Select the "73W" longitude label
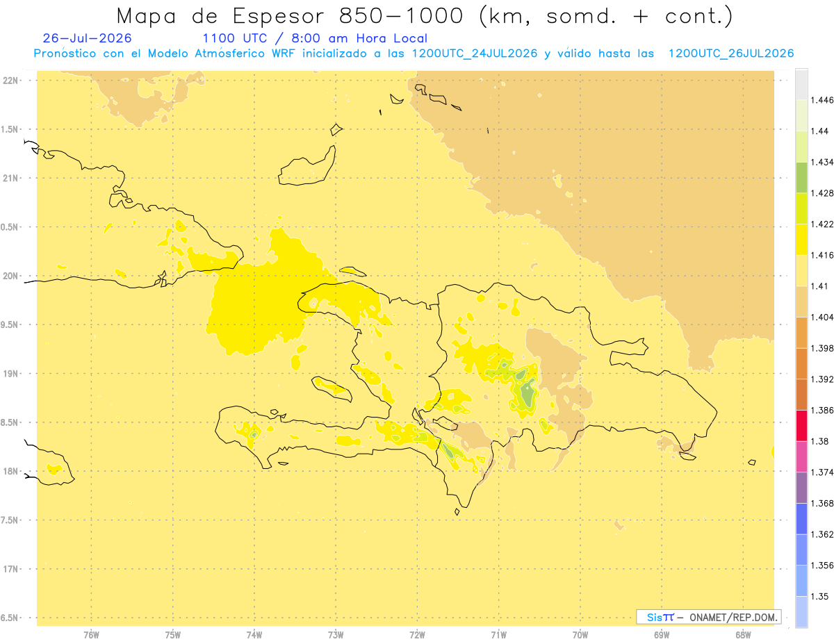 pos(336,635)
